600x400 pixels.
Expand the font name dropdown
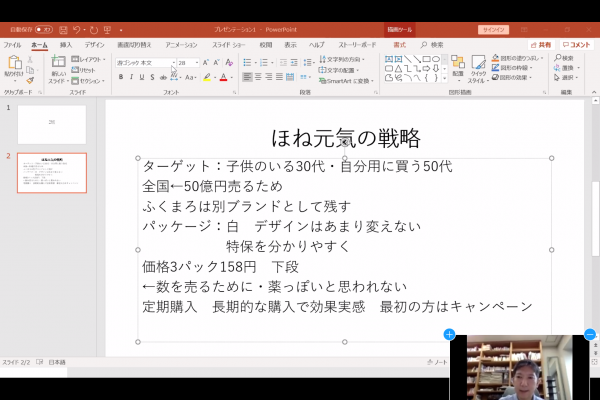click(171, 62)
